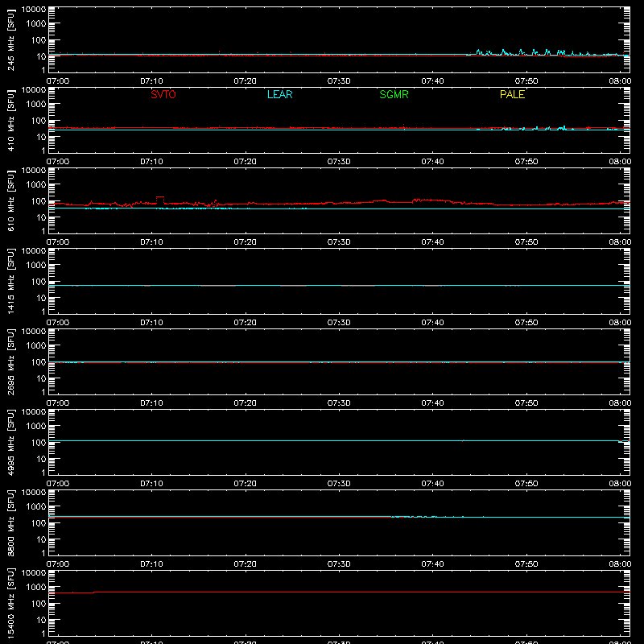
Task: Click the 10000 tick label of 245 MHz panel
Action: [34, 10]
